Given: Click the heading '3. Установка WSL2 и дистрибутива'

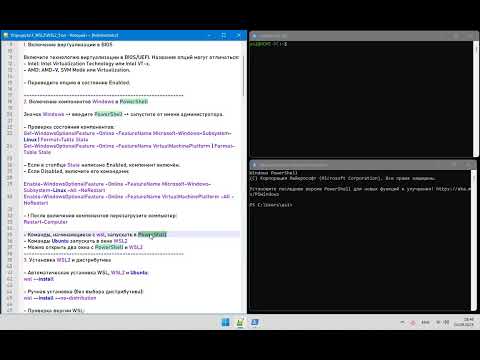Looking at the screenshot, I should [67, 260].
